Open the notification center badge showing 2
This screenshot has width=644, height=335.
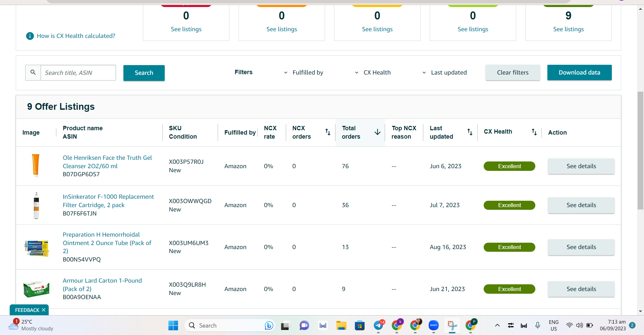coord(632,325)
